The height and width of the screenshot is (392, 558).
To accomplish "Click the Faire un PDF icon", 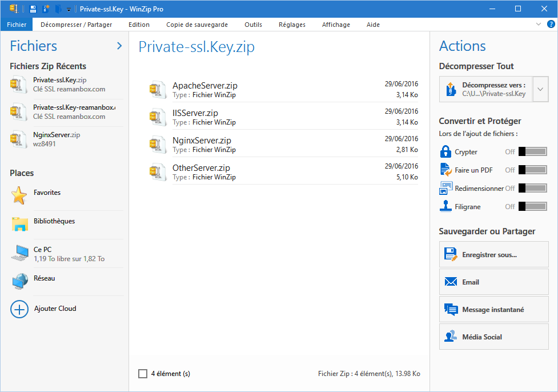I will [445, 170].
